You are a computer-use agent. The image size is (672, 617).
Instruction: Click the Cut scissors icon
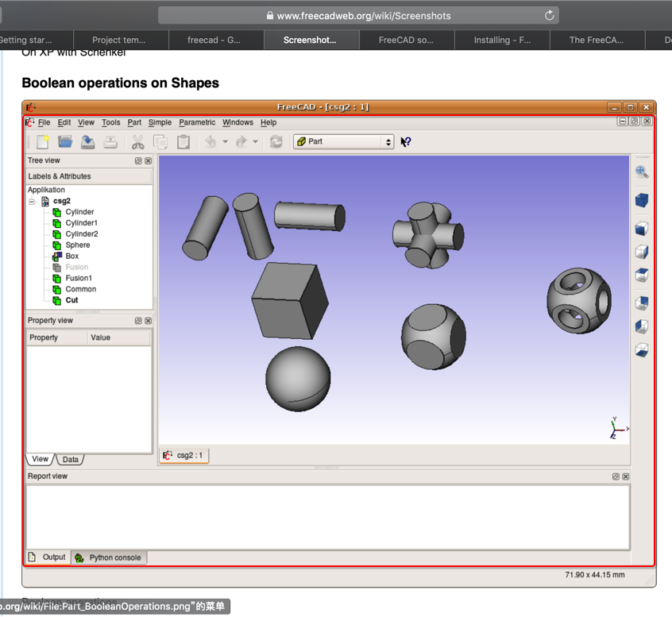pos(137,142)
